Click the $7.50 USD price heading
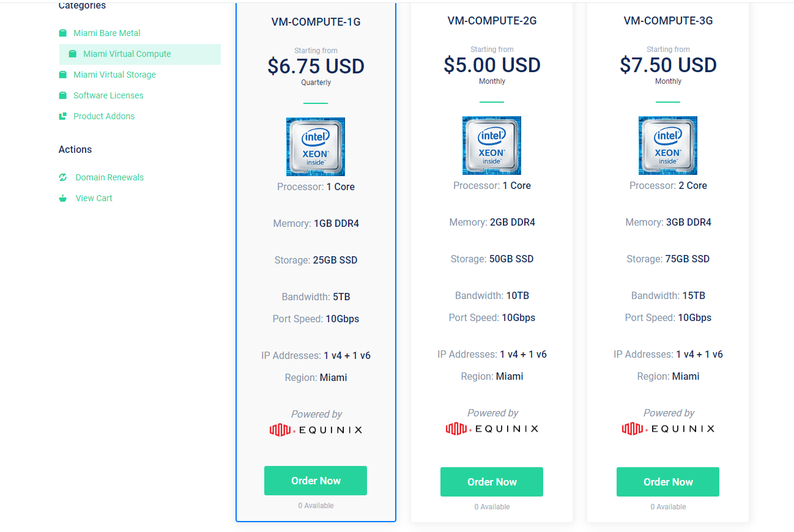The image size is (794, 532). [x=668, y=65]
